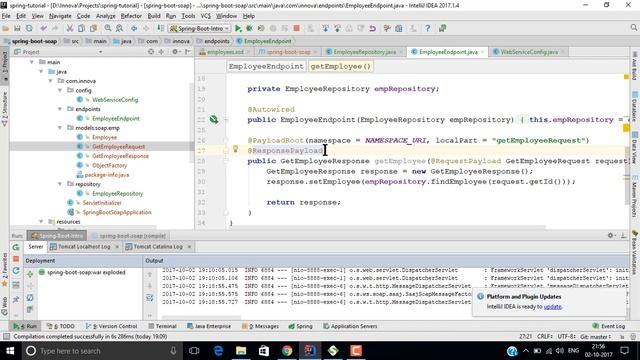Screen dimensions: 640x360
Task: Click the Save All icon
Action: click(17, 29)
